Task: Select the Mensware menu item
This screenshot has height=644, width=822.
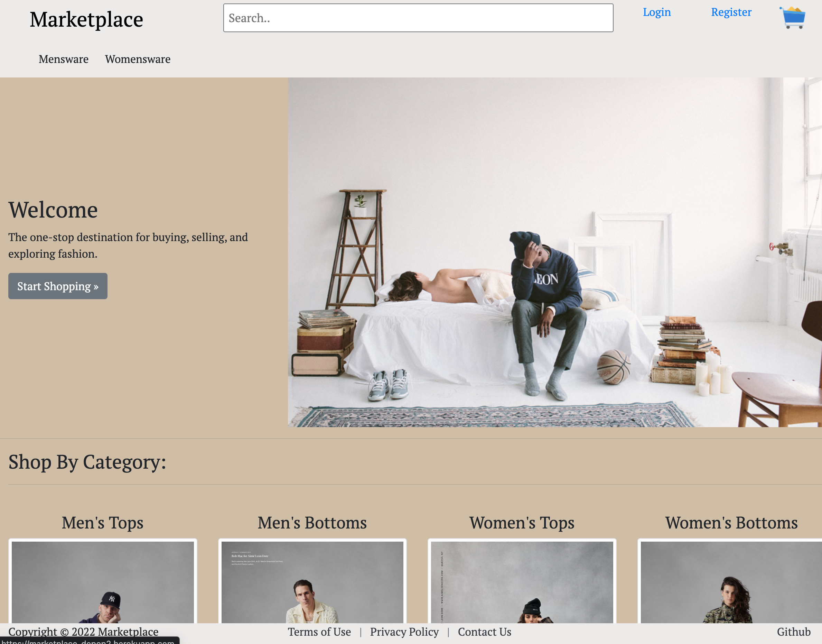Action: pyautogui.click(x=63, y=59)
